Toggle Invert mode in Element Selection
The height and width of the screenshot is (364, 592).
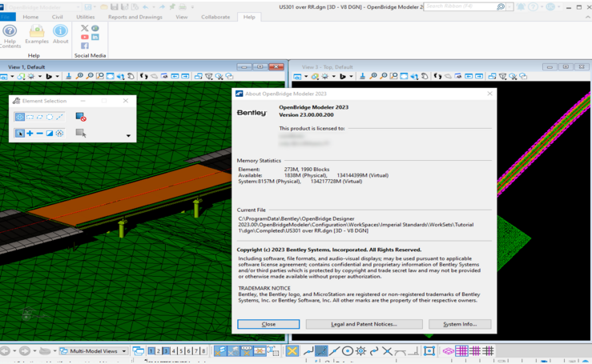point(50,133)
